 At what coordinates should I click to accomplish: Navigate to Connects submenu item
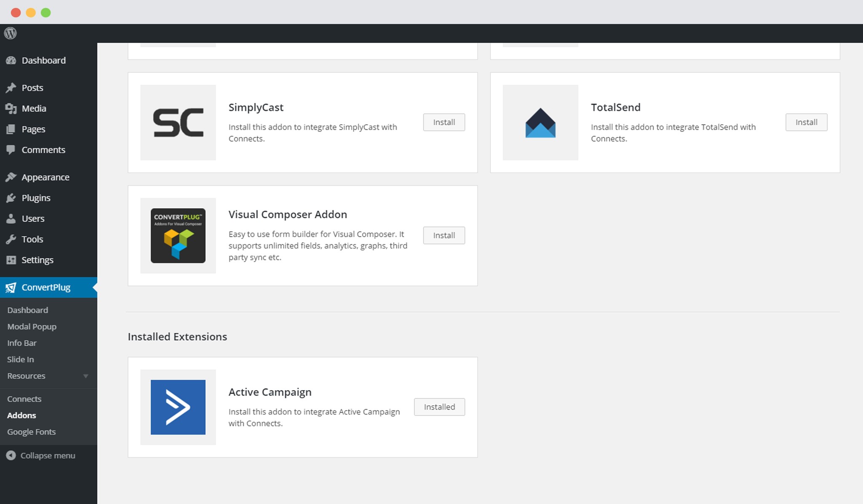click(24, 398)
